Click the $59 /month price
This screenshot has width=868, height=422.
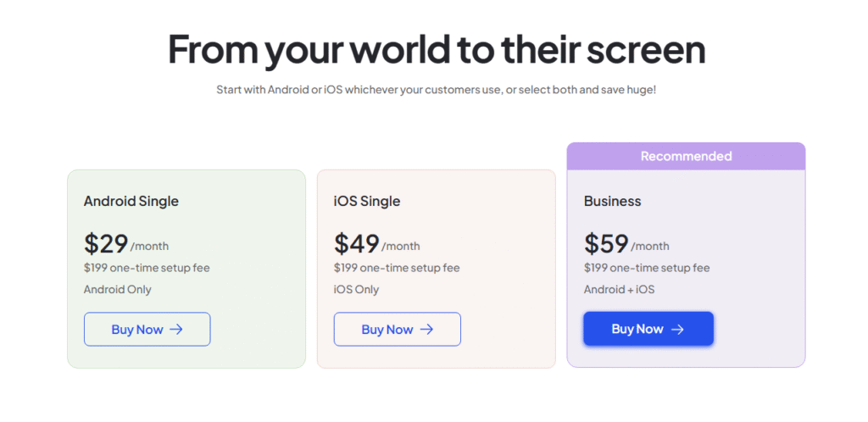pyautogui.click(x=626, y=244)
